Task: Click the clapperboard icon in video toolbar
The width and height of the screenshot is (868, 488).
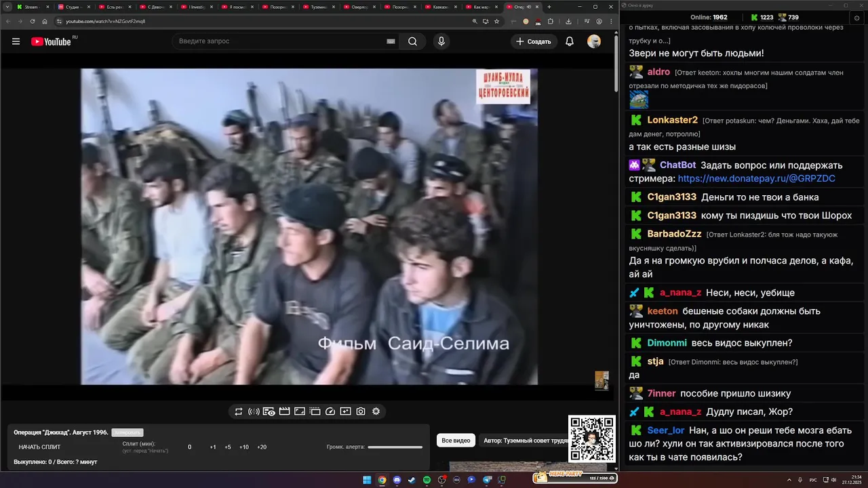Action: 284,411
